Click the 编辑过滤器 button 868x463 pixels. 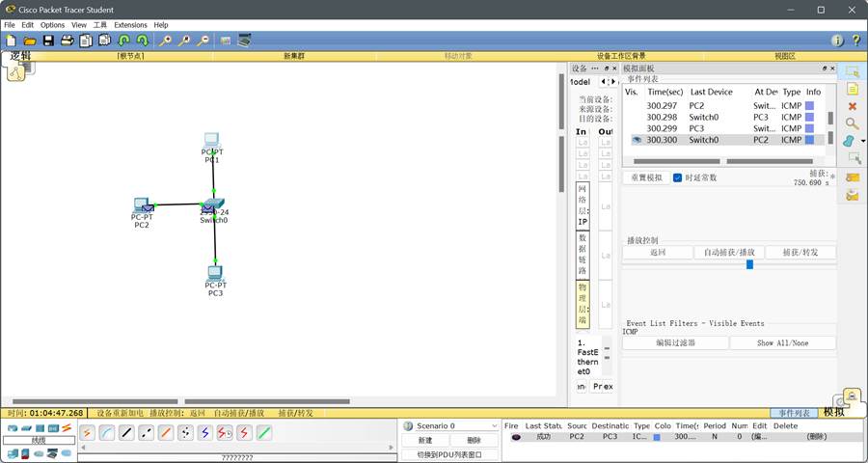[x=675, y=342]
